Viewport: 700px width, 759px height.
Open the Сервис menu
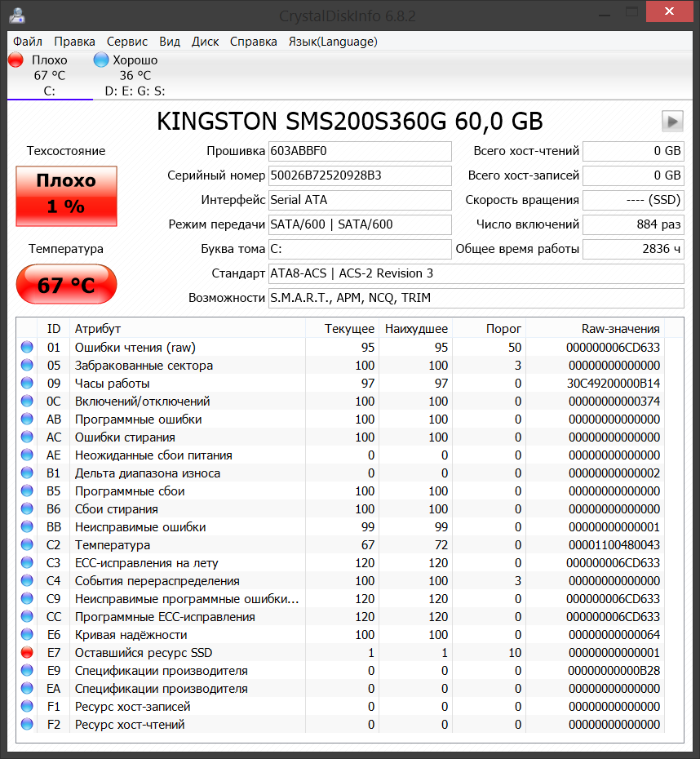click(x=127, y=42)
